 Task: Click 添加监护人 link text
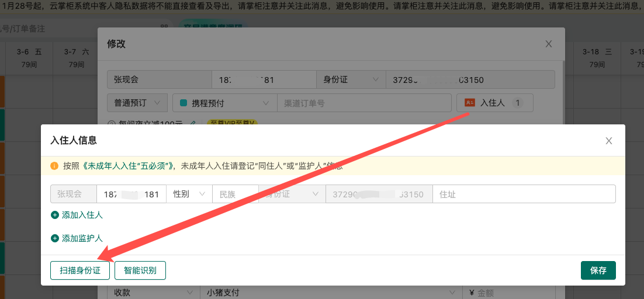[x=82, y=238]
